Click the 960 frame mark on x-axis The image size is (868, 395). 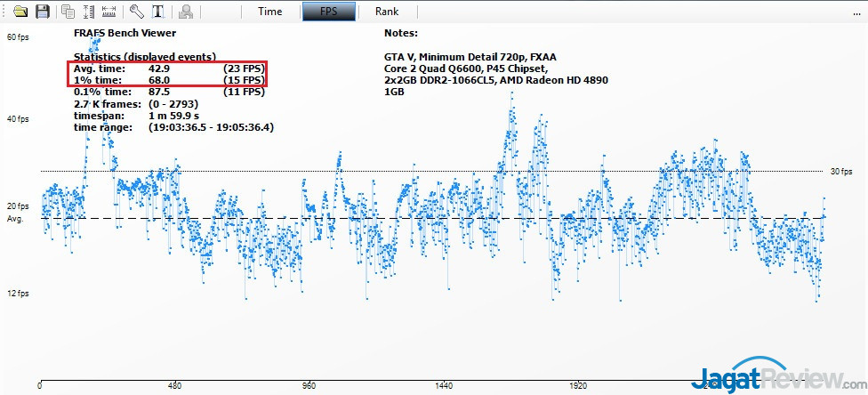point(309,387)
